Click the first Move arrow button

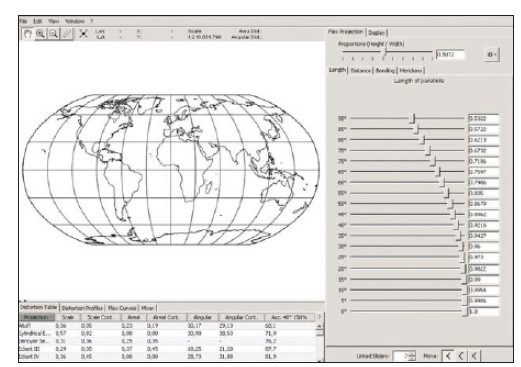tap(448, 356)
